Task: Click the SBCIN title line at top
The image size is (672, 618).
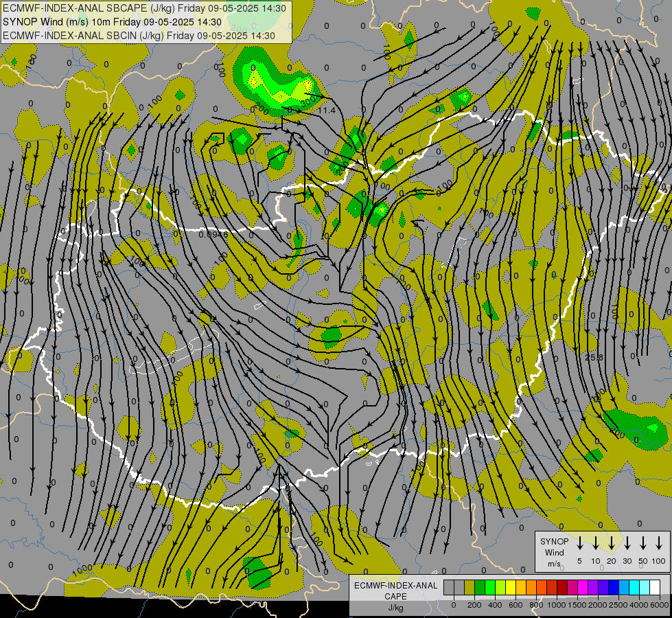Action: (x=139, y=36)
